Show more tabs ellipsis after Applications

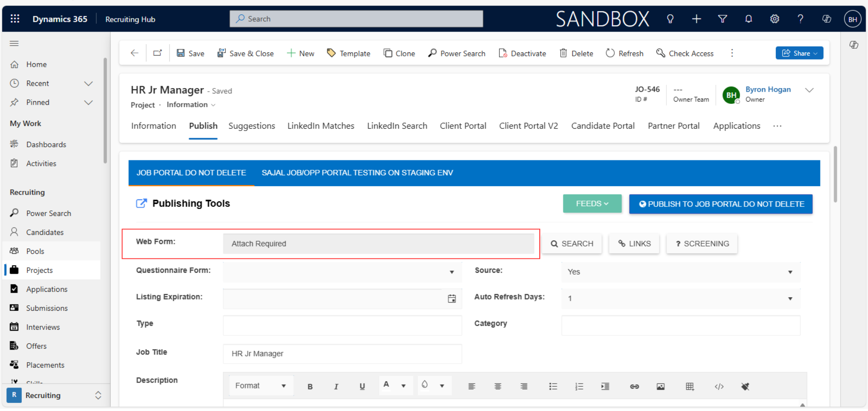coord(777,126)
